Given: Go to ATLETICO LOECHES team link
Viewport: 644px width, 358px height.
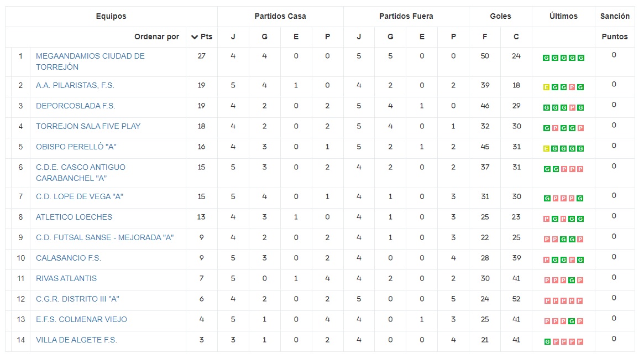Looking at the screenshot, I should [74, 217].
